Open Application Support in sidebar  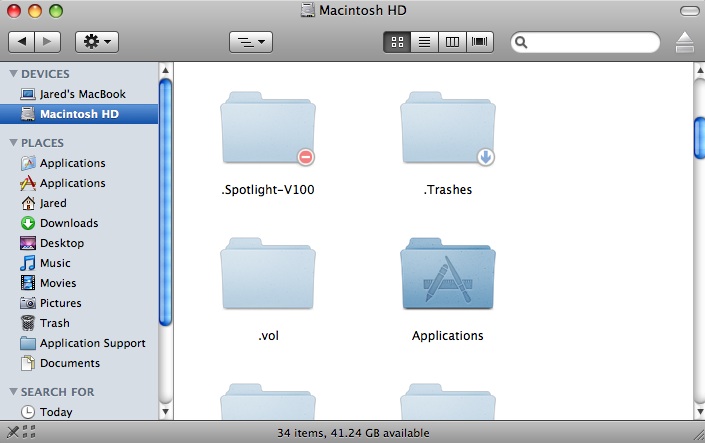pos(79,343)
